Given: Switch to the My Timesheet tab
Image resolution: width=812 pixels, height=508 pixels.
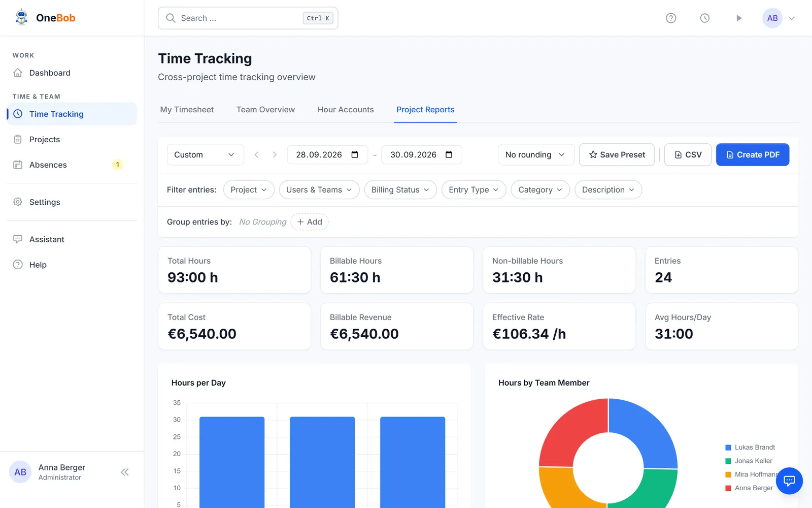Looking at the screenshot, I should click(187, 110).
